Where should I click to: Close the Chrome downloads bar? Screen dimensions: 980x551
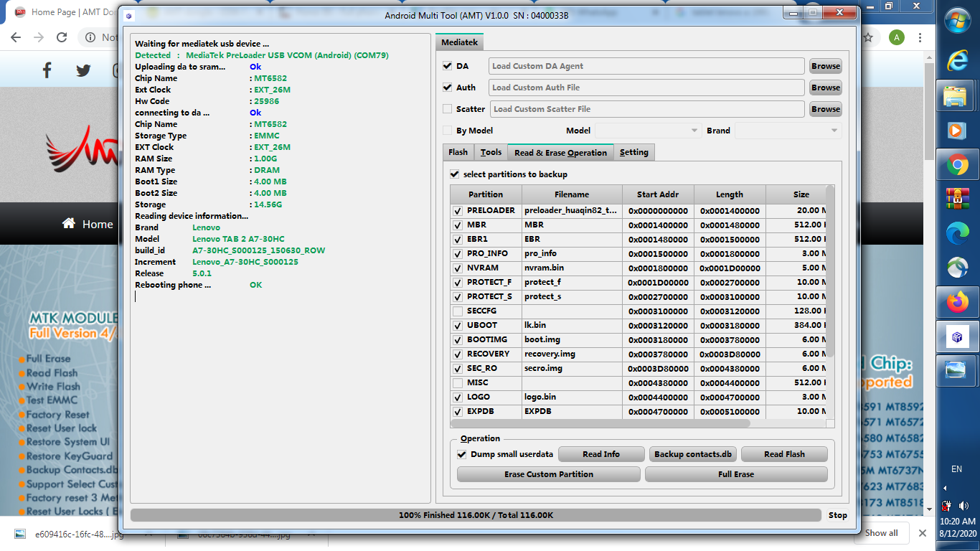[x=923, y=533]
